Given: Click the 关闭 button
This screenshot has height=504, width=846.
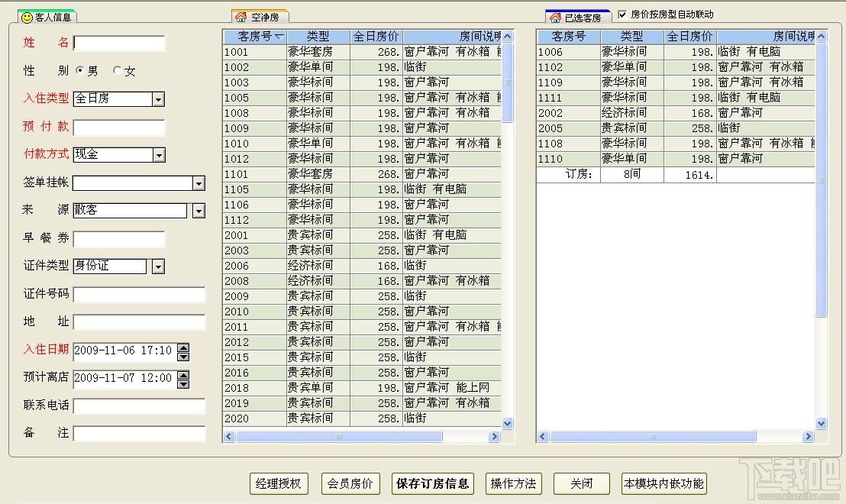Looking at the screenshot, I should [581, 483].
